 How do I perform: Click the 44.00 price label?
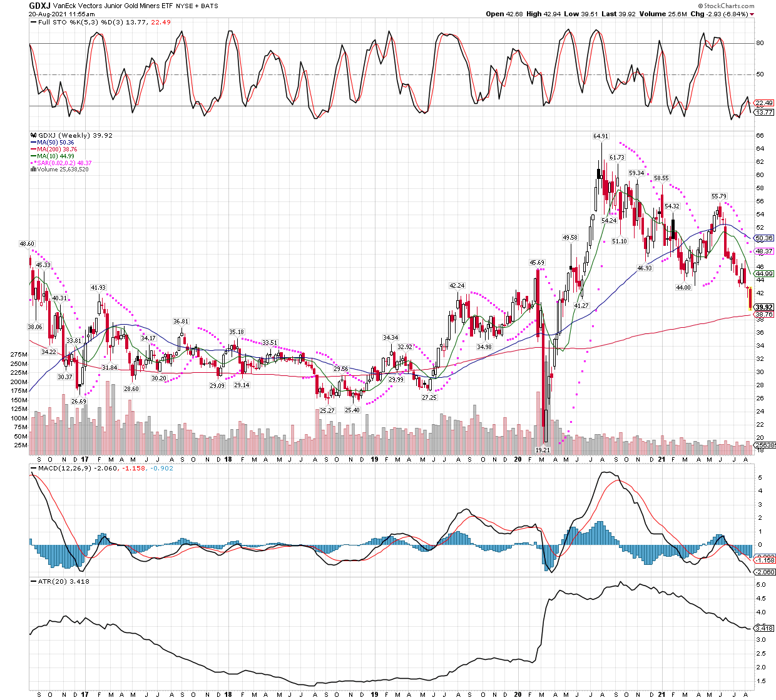click(683, 288)
